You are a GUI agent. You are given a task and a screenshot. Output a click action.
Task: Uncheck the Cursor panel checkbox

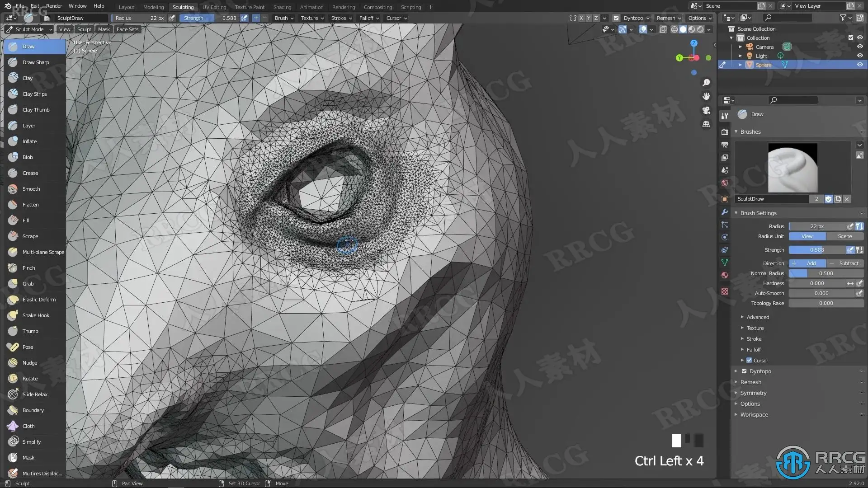(749, 361)
